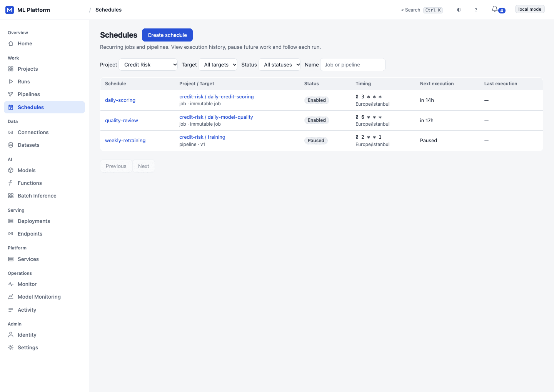
Task: Expand the All targets dropdown
Action: click(x=218, y=65)
